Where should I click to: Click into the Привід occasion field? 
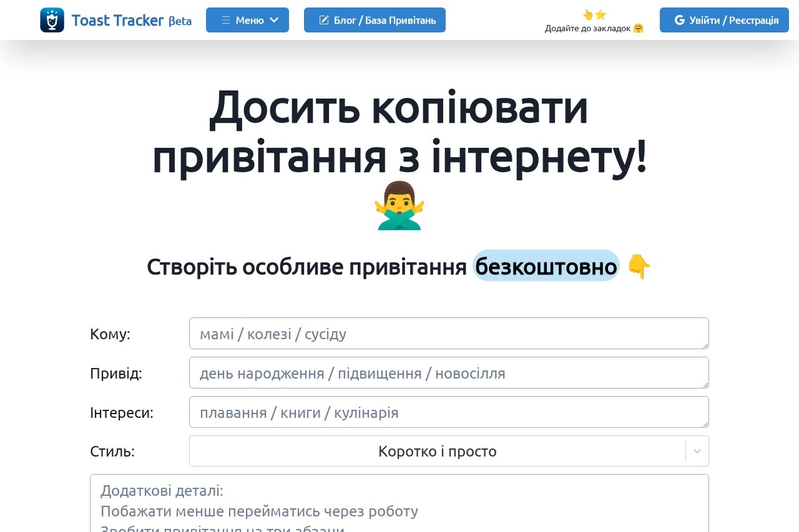(x=449, y=373)
